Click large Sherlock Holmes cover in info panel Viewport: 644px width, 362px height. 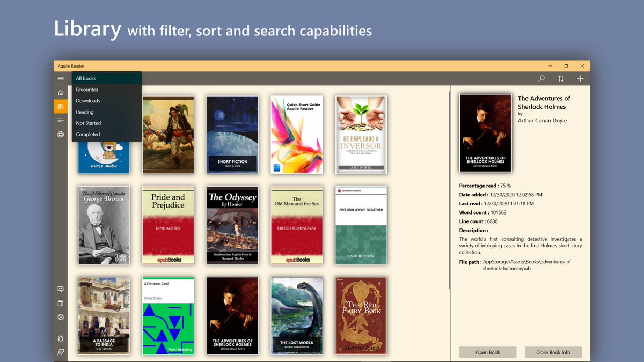[x=486, y=133]
